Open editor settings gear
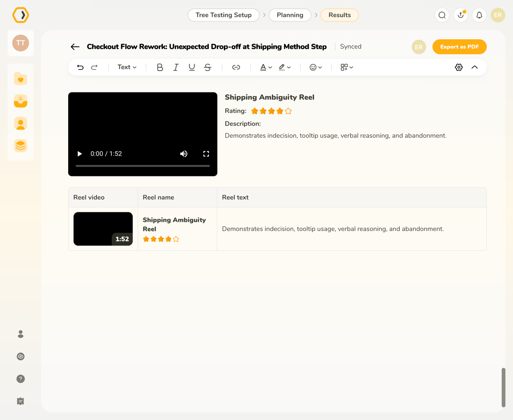This screenshot has height=420, width=513. 459,67
